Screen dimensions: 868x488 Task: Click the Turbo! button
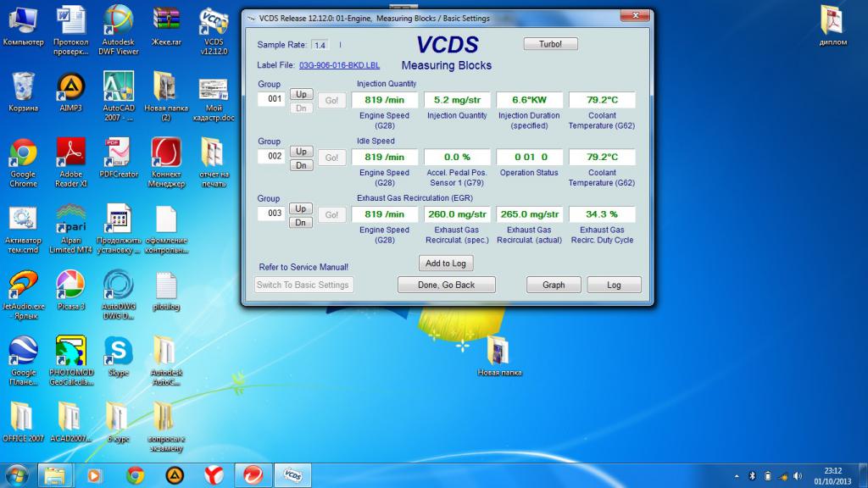(x=550, y=44)
